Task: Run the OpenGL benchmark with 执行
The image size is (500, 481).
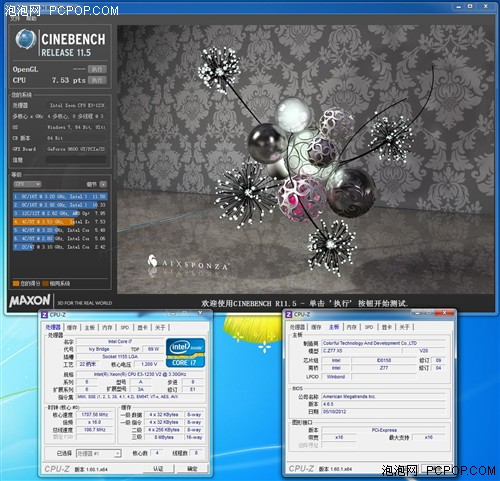Action: 97,69
